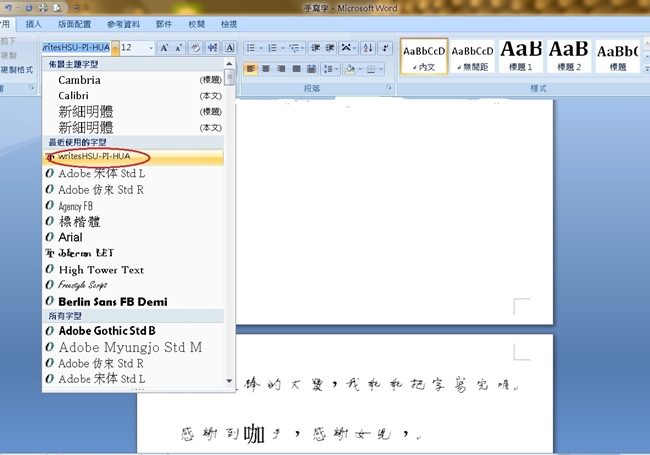Apply the 標題 1 style
This screenshot has width=650, height=455.
click(x=521, y=56)
